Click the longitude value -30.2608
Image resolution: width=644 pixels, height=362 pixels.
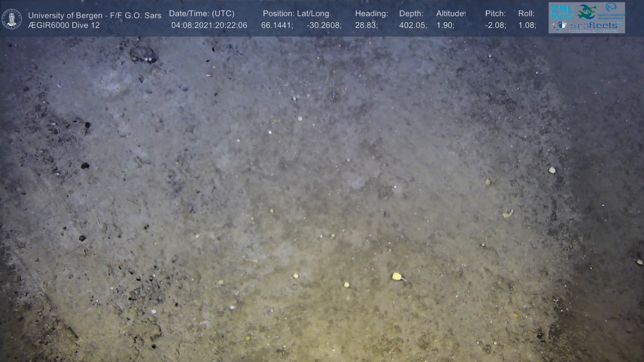tap(324, 25)
